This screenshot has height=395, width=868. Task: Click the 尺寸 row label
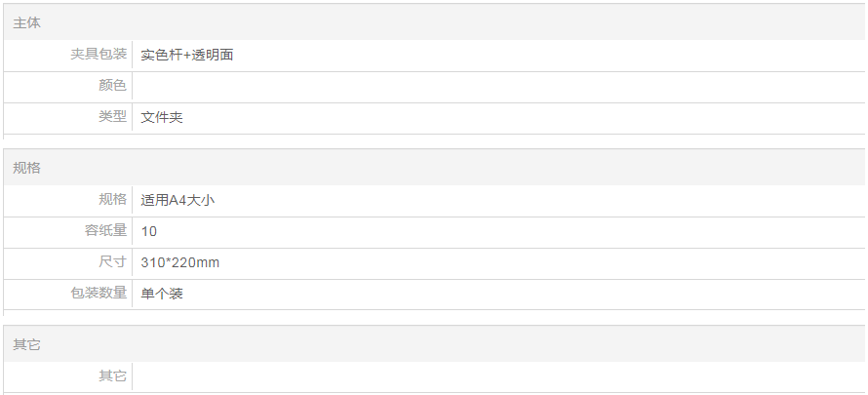[112, 262]
